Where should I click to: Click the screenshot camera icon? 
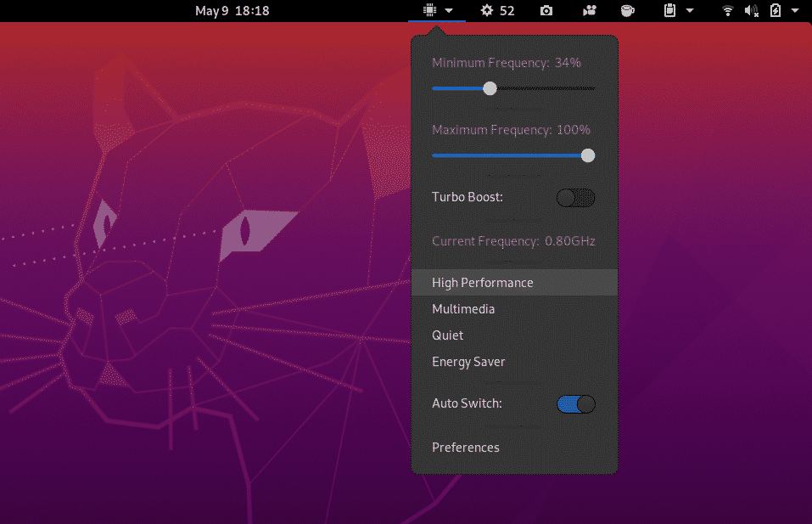(546, 10)
